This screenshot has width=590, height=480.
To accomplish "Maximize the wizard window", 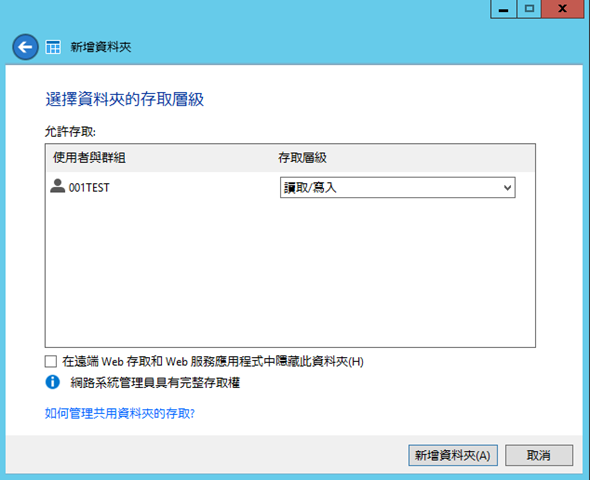I will pyautogui.click(x=529, y=9).
